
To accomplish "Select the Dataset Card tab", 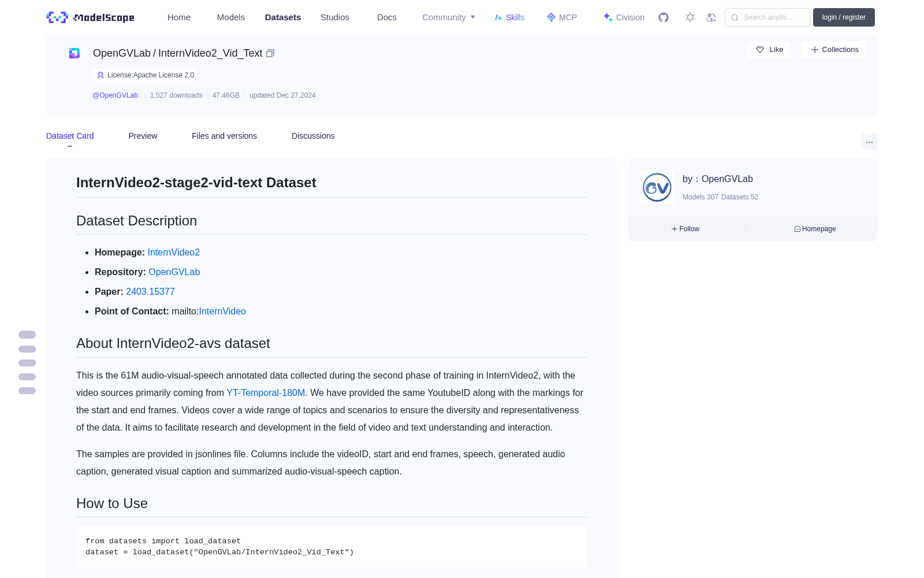I will click(x=70, y=136).
